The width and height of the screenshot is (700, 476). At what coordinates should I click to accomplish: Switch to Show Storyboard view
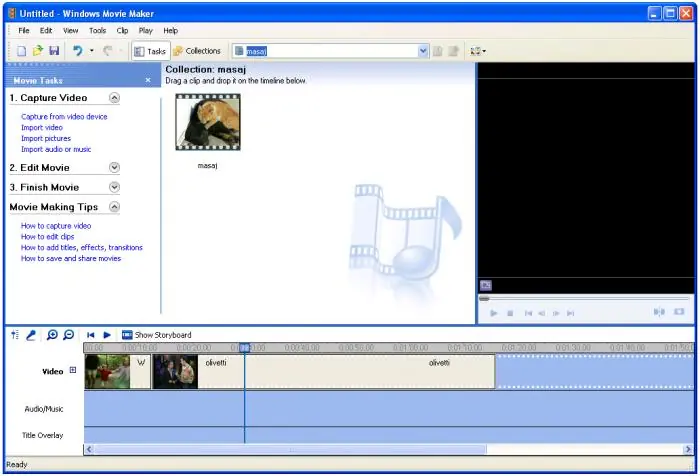pyautogui.click(x=157, y=335)
